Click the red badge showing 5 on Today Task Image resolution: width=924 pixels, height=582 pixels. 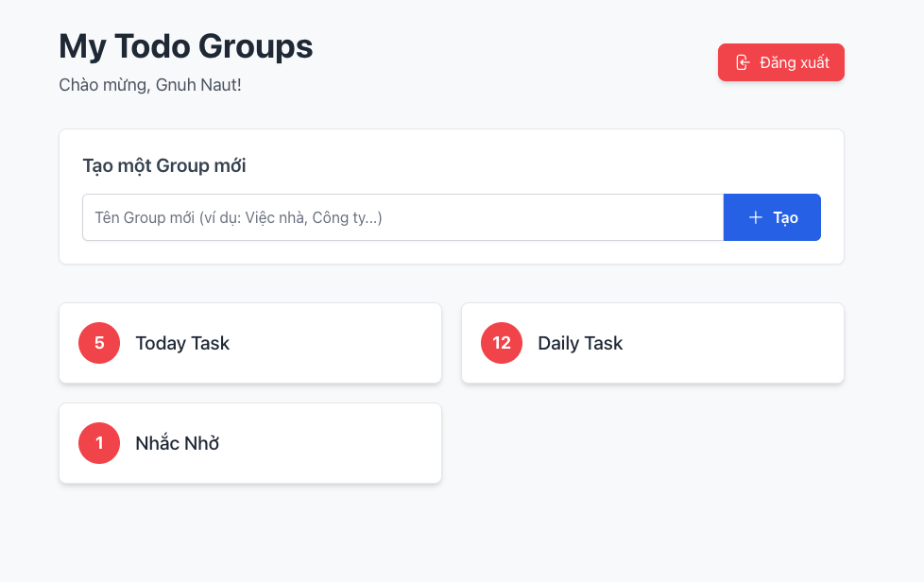(x=98, y=343)
